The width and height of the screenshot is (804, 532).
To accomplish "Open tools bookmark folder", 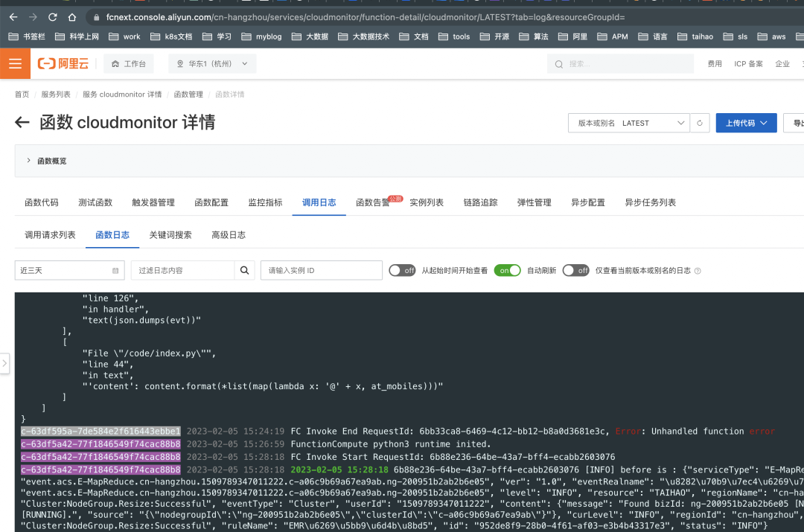I will click(x=454, y=37).
